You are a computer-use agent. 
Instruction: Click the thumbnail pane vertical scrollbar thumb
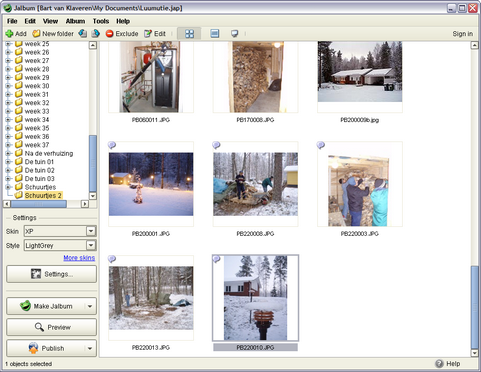coord(475,307)
